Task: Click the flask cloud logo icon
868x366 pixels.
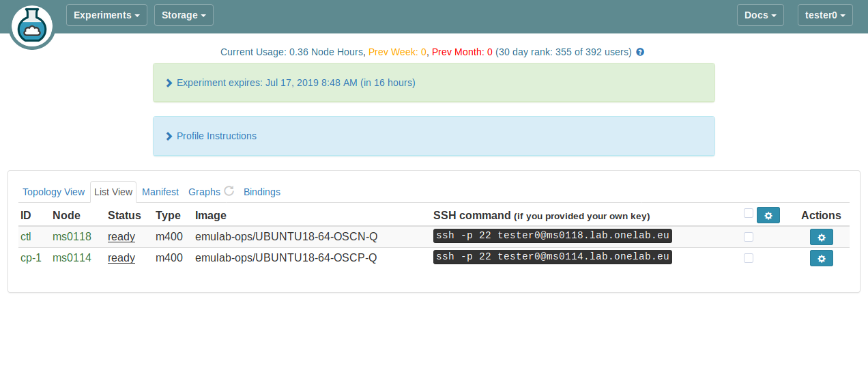Action: [x=32, y=27]
